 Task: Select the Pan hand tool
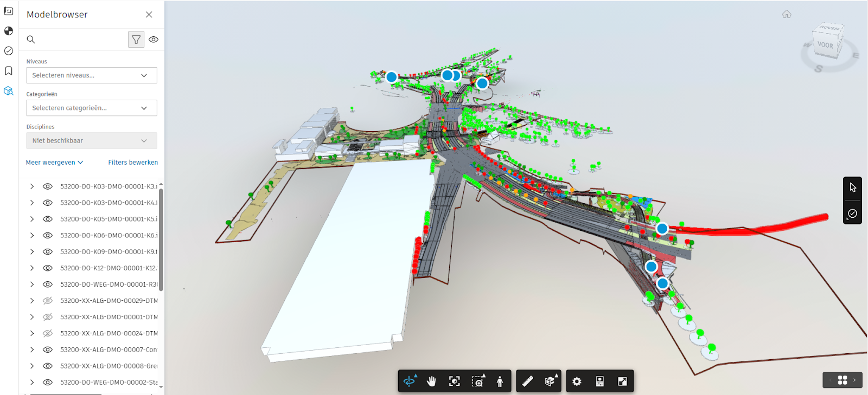point(431,381)
